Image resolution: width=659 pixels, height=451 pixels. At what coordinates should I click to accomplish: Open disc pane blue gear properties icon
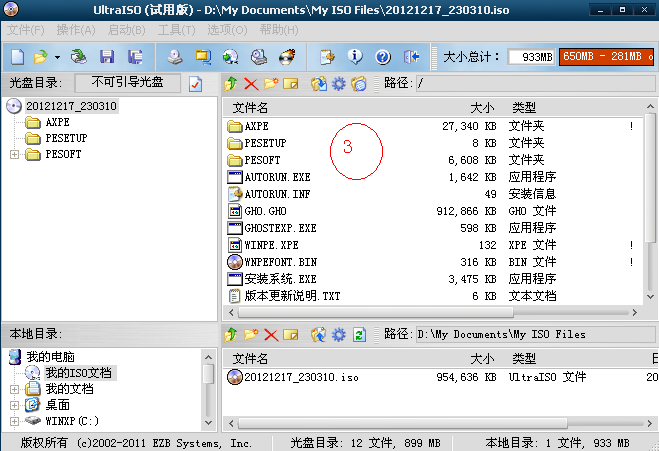click(339, 84)
